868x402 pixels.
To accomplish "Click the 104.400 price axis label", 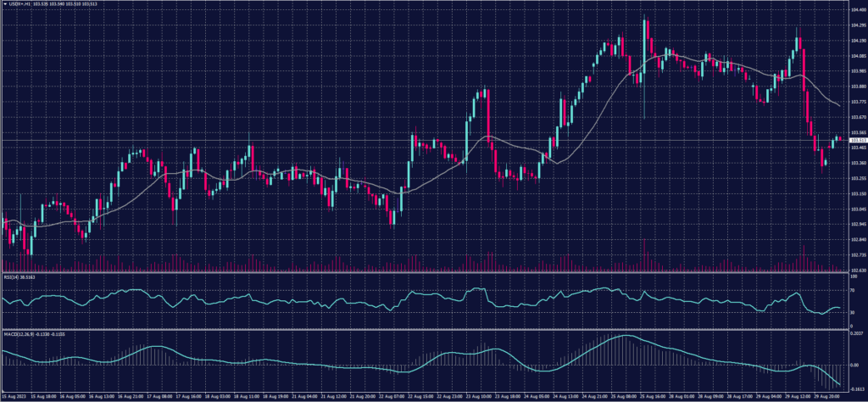I will pos(856,10).
